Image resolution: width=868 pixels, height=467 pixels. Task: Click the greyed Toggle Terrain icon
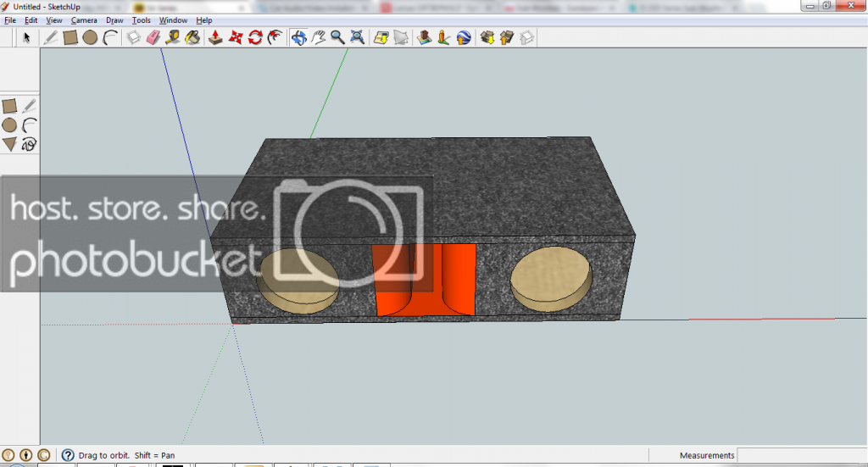click(x=401, y=37)
